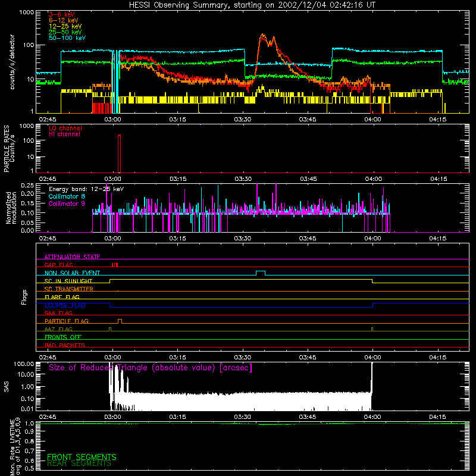Image resolution: width=476 pixels, height=476 pixels.
Task: Click the "04:15" tick under the count-rate panel
Action: click(438, 120)
